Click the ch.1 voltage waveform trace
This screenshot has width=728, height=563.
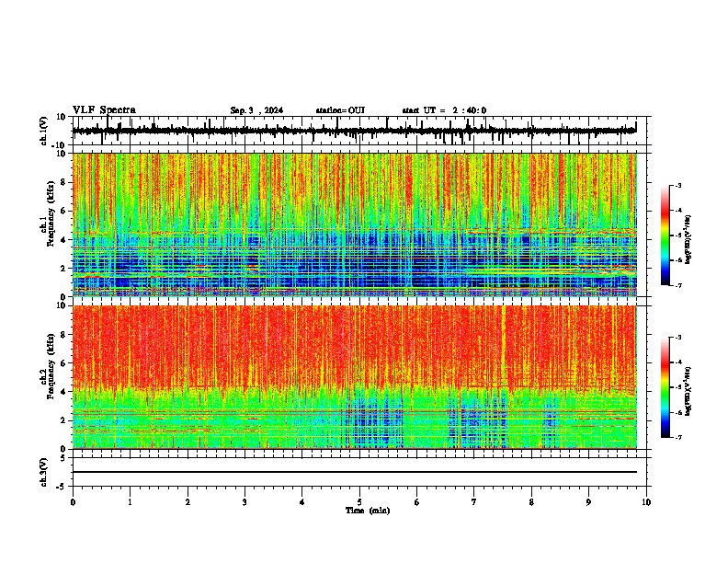click(x=354, y=131)
